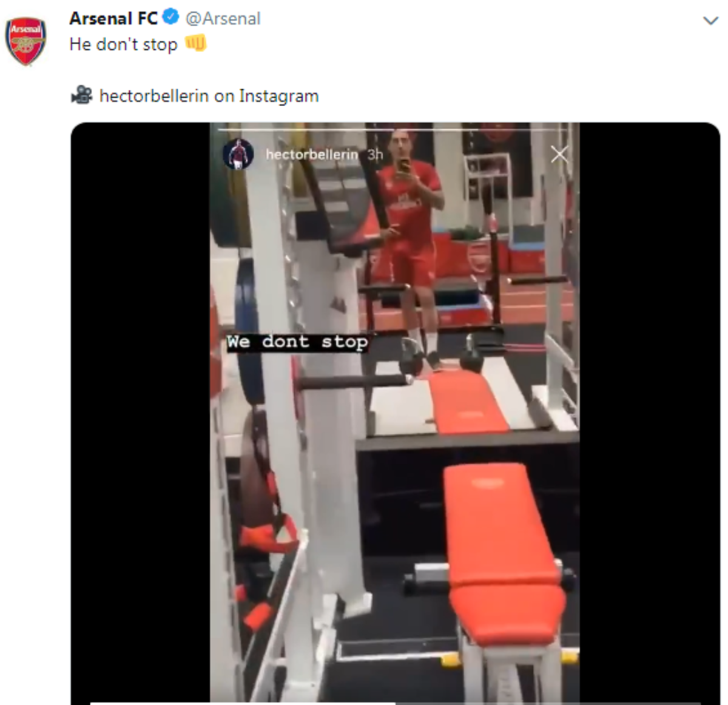Open the @Arsenal handle link
This screenshot has height=705, width=728.
click(x=223, y=19)
